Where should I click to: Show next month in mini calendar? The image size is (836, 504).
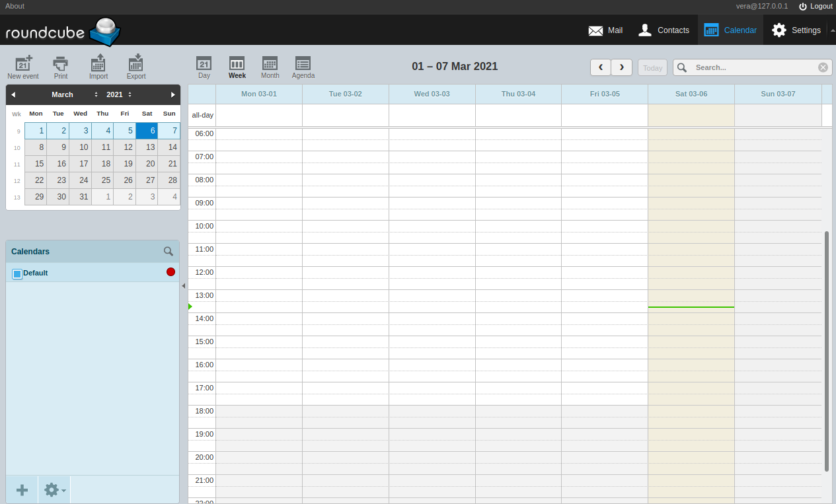tap(173, 94)
